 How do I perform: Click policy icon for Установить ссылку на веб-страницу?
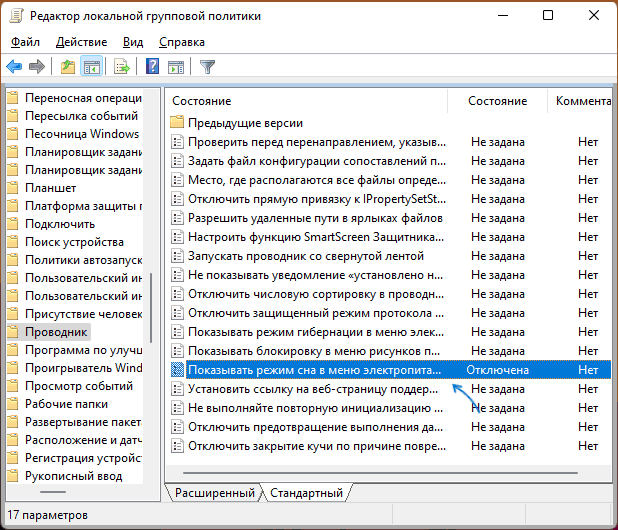(x=178, y=389)
